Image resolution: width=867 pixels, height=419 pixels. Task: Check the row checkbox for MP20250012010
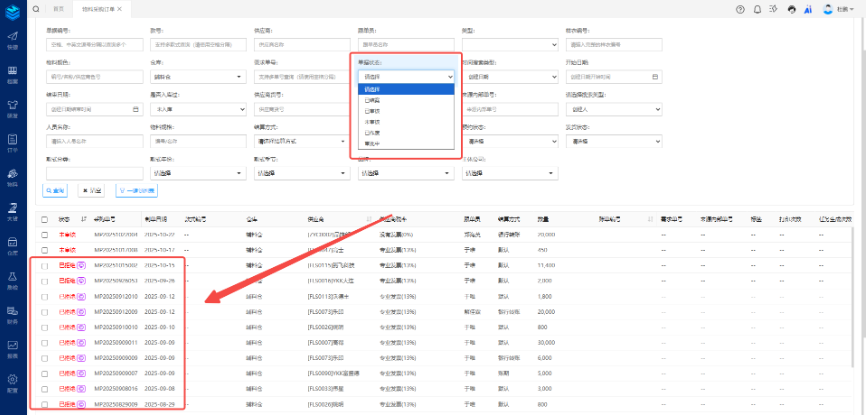coord(44,297)
